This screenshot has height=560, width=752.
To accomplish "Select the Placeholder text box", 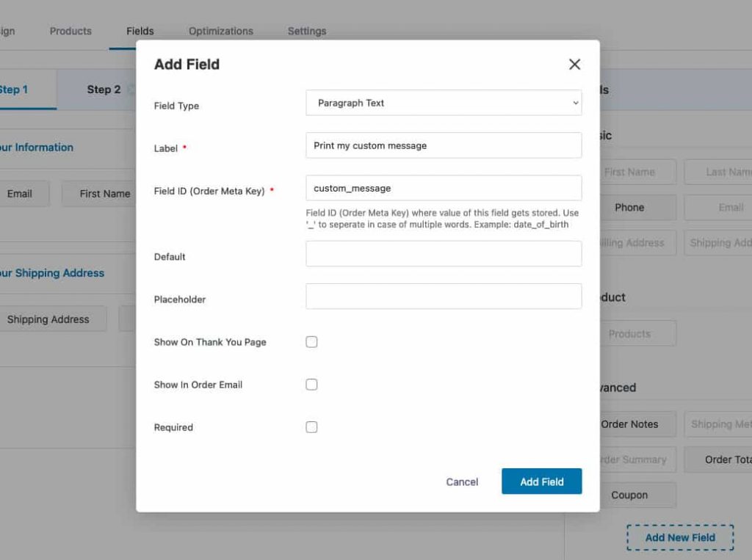I will (444, 297).
